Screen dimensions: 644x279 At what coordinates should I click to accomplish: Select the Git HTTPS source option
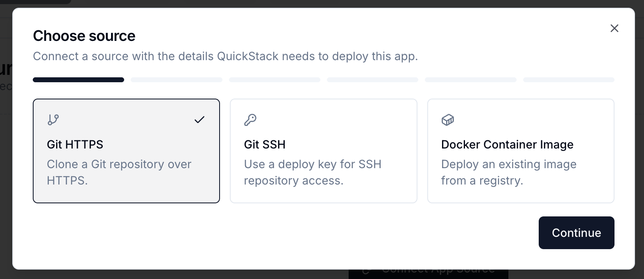coord(126,151)
